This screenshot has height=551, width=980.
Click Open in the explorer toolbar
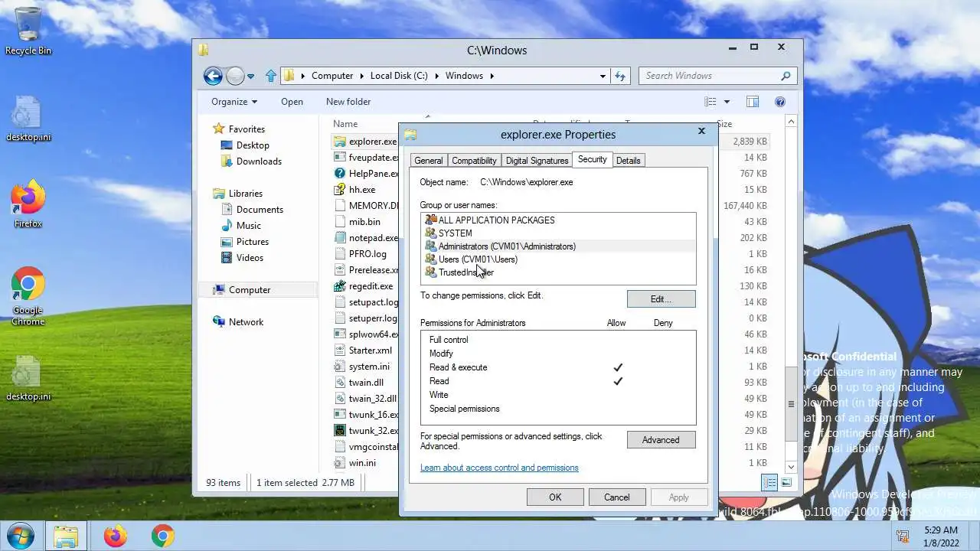pyautogui.click(x=292, y=102)
